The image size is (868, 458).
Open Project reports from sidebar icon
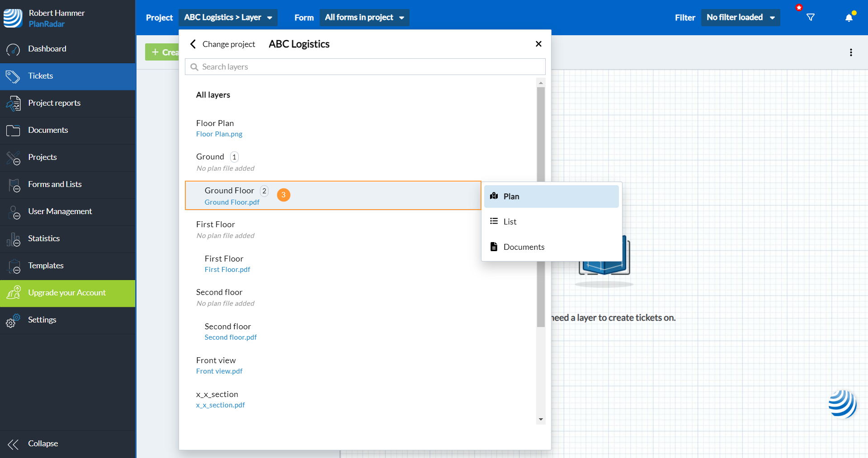13,103
